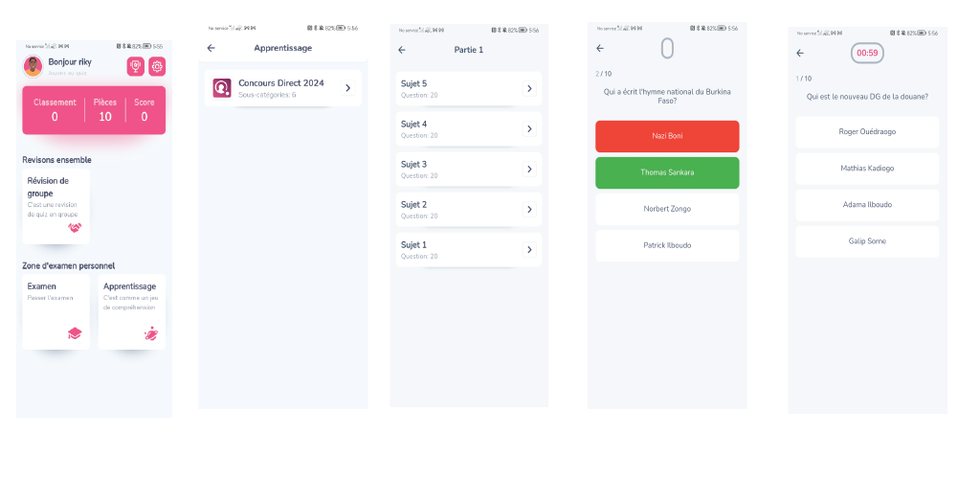Go back from the douane DG question

(800, 53)
